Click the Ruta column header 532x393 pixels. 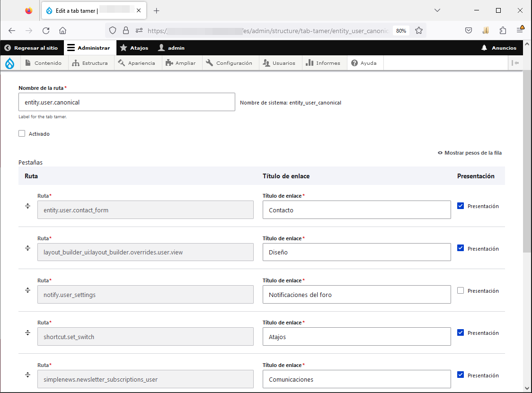point(31,176)
